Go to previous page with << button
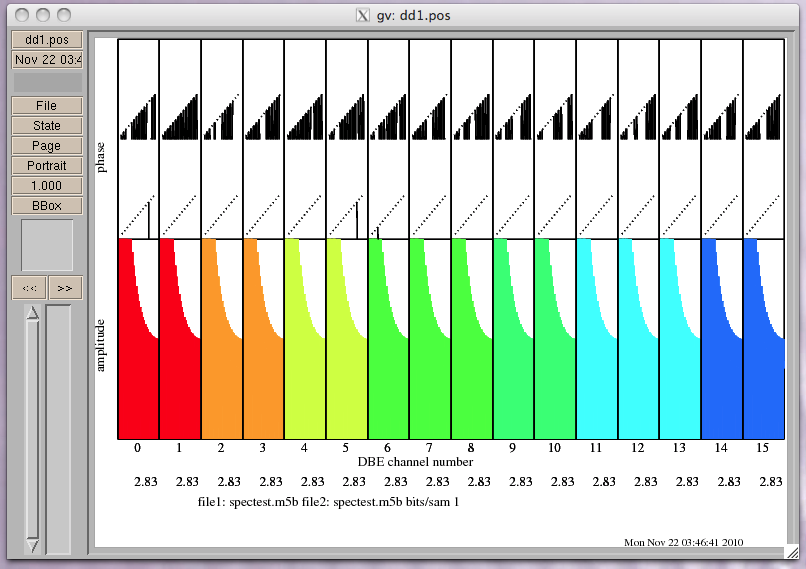806x569 pixels. (29, 288)
